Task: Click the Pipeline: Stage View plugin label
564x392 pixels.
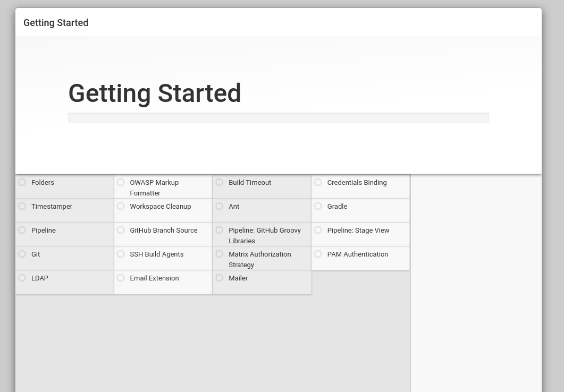Action: point(358,230)
